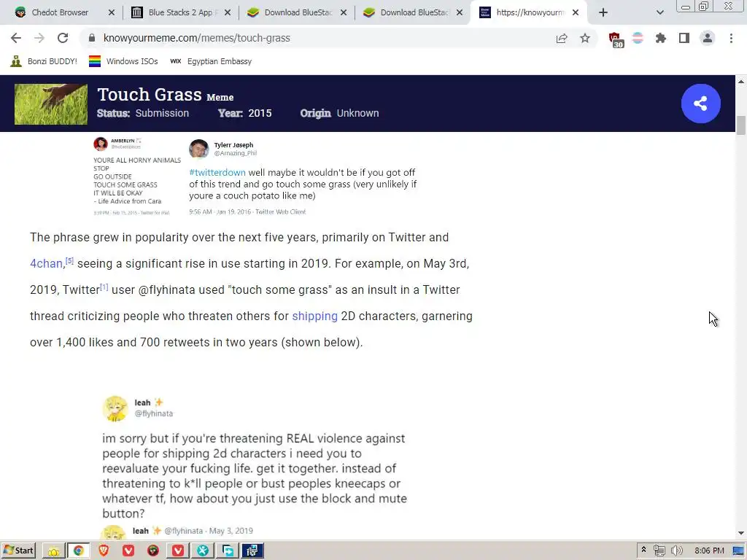Image resolution: width=747 pixels, height=560 pixels.
Task: Switch to the first Download BlueStacks tab
Action: click(x=298, y=12)
